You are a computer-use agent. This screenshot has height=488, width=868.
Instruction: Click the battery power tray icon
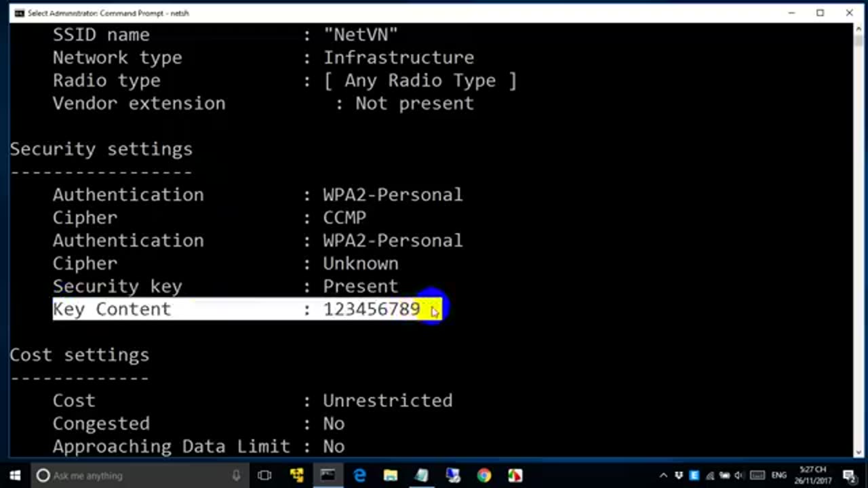pyautogui.click(x=724, y=476)
